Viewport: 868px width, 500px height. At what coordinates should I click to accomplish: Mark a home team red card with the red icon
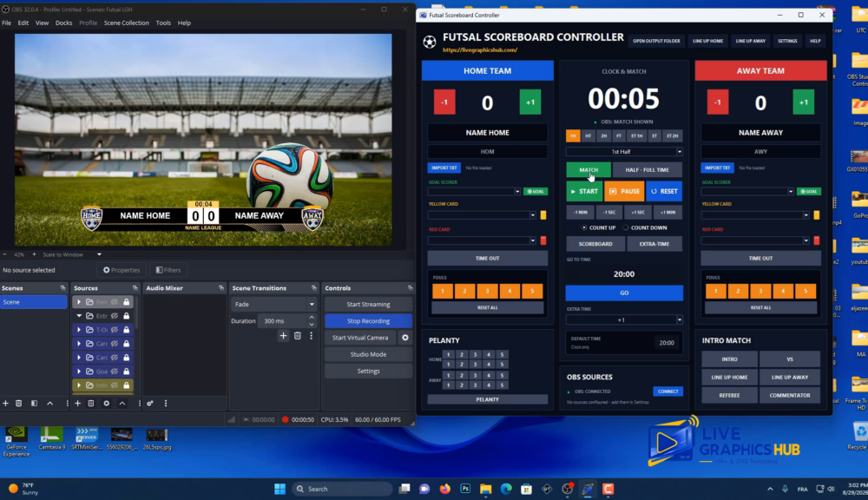[543, 240]
